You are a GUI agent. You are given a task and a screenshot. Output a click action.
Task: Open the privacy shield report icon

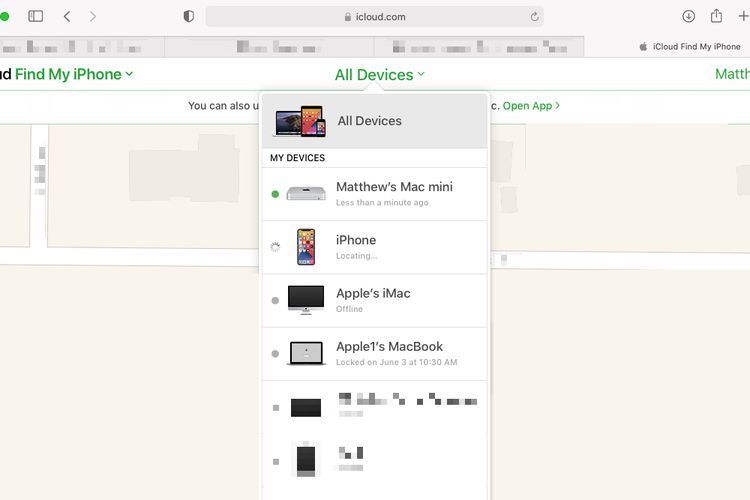[x=189, y=16]
